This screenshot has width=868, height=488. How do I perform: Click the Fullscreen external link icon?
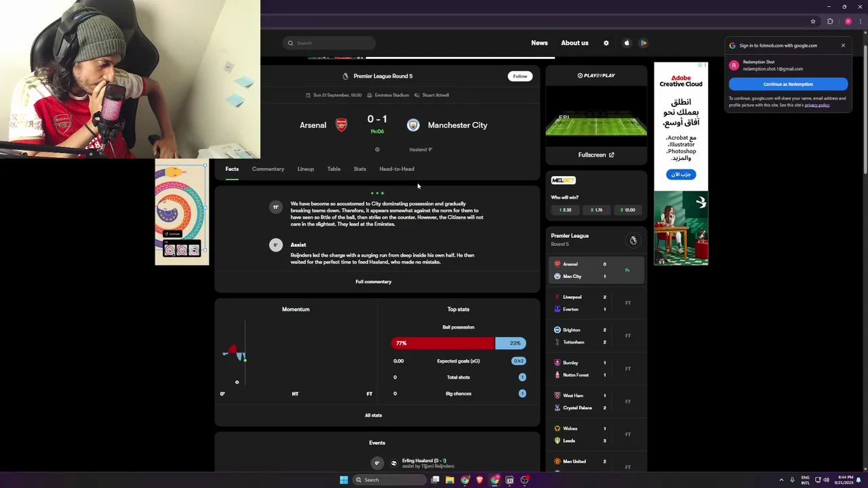pos(612,155)
